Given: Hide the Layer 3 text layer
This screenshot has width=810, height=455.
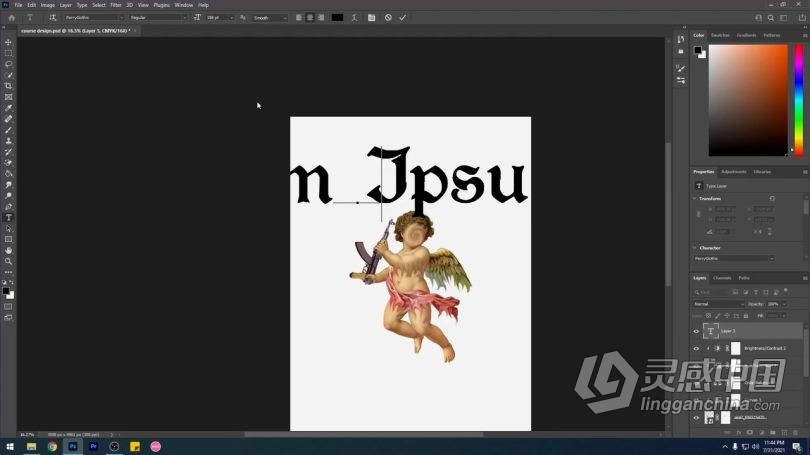Looking at the screenshot, I should 696,331.
